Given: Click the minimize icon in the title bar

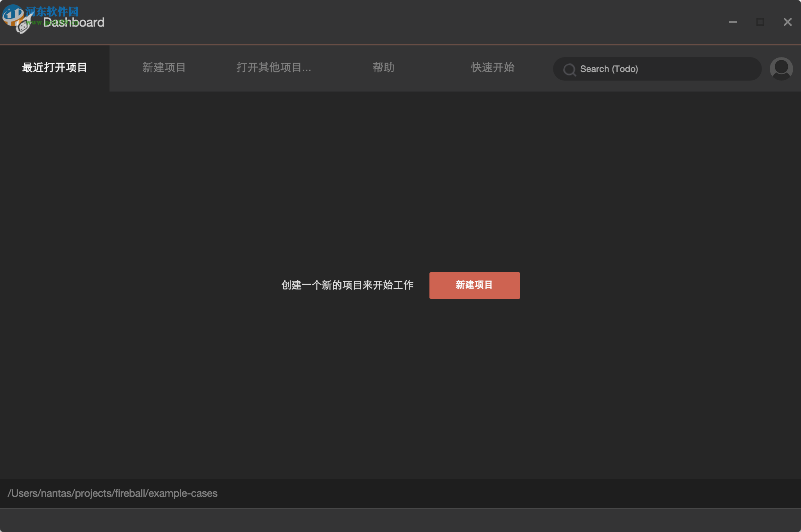Looking at the screenshot, I should 733,22.
